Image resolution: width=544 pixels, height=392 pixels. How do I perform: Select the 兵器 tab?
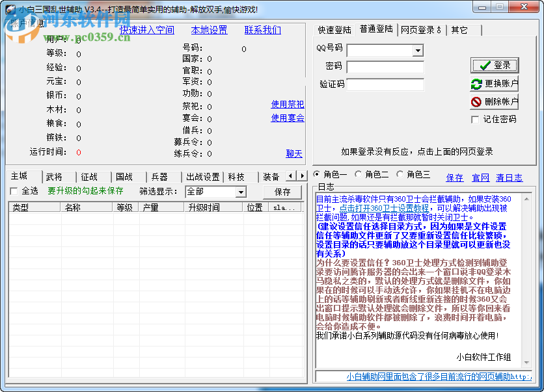point(164,177)
